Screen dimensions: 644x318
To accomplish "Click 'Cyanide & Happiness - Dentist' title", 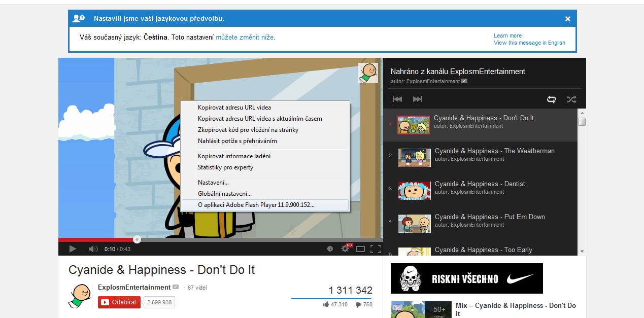I will click(480, 184).
